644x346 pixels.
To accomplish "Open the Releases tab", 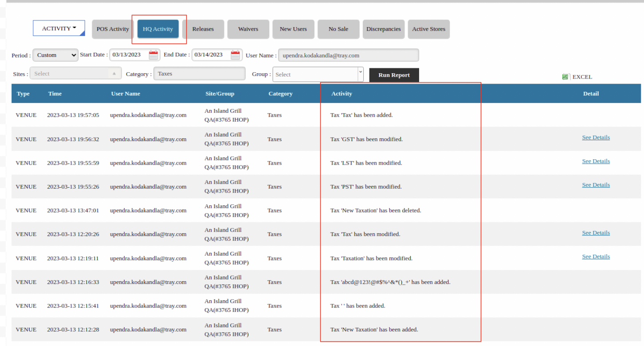I will coord(203,29).
